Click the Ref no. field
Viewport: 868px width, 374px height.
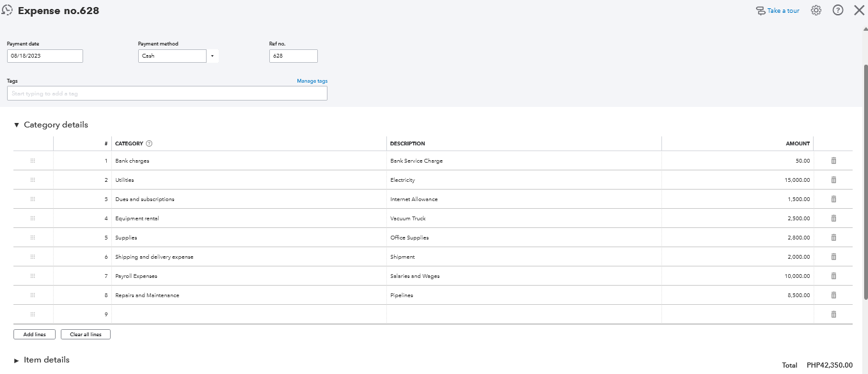(x=294, y=56)
